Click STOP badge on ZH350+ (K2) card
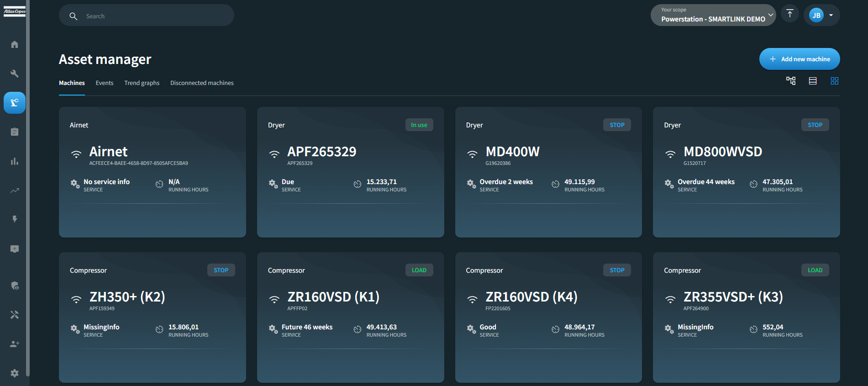Viewport: 868px width, 386px height. (x=221, y=270)
